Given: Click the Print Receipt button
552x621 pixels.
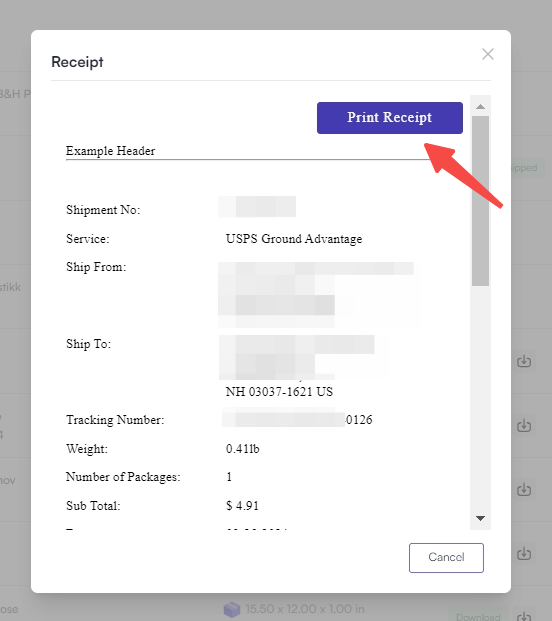Looking at the screenshot, I should click(x=390, y=118).
